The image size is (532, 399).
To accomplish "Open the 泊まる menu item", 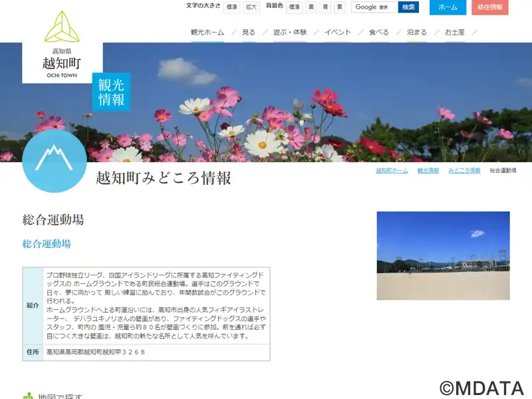I will tap(417, 32).
